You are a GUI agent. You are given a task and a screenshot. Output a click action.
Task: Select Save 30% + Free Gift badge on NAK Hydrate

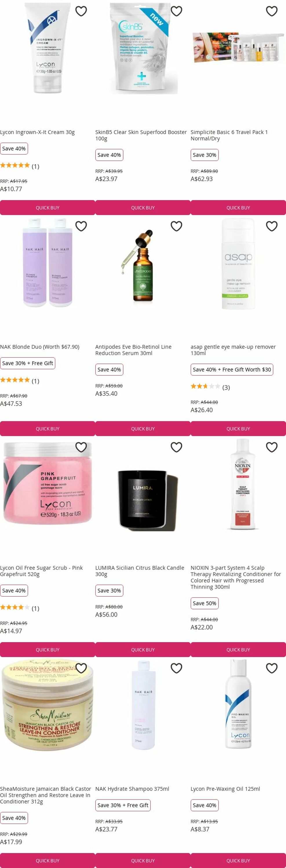(x=123, y=805)
